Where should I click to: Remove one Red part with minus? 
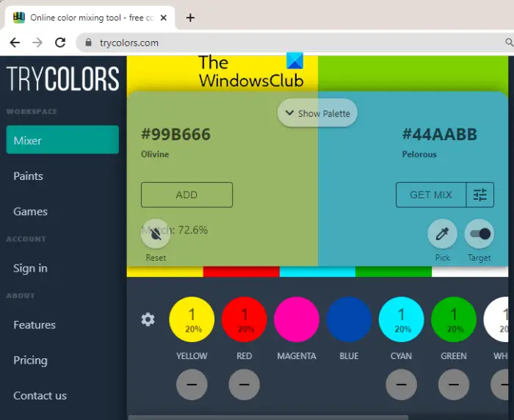[x=245, y=385]
